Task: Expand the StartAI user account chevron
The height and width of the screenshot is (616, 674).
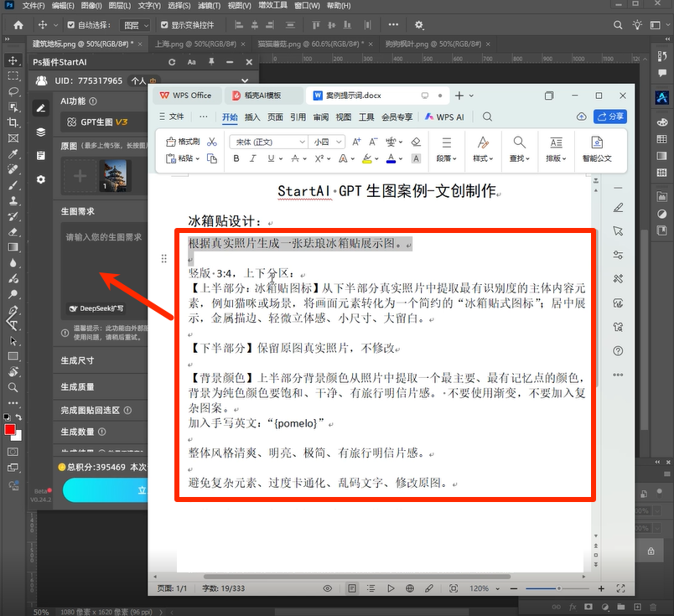Action: [x=245, y=80]
